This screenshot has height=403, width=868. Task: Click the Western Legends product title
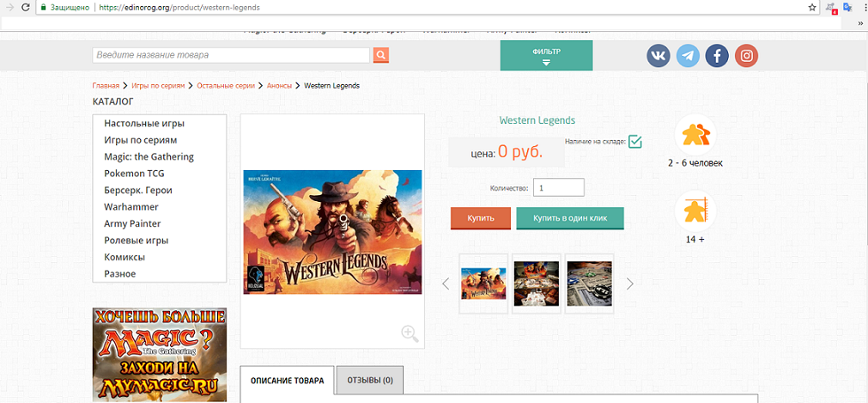(537, 119)
